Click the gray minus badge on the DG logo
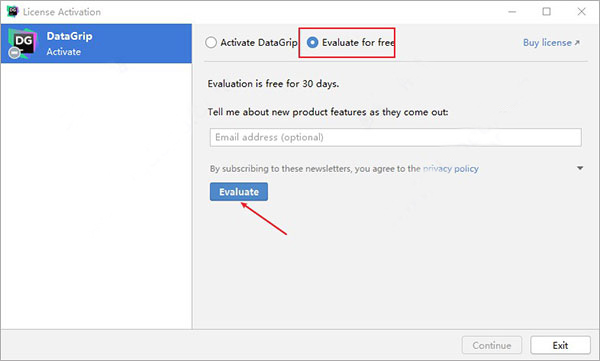600x361 pixels. coord(15,53)
